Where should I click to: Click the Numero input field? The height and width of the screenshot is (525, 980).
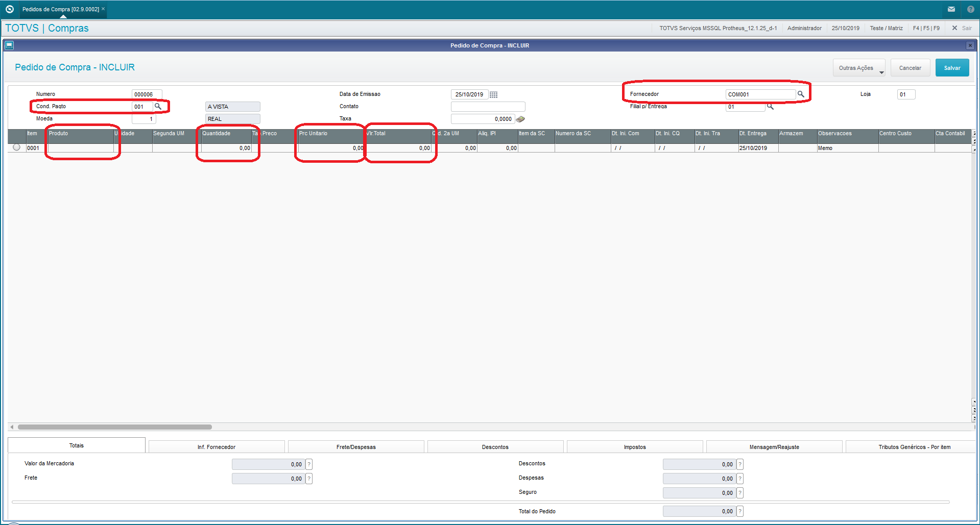pyautogui.click(x=147, y=94)
